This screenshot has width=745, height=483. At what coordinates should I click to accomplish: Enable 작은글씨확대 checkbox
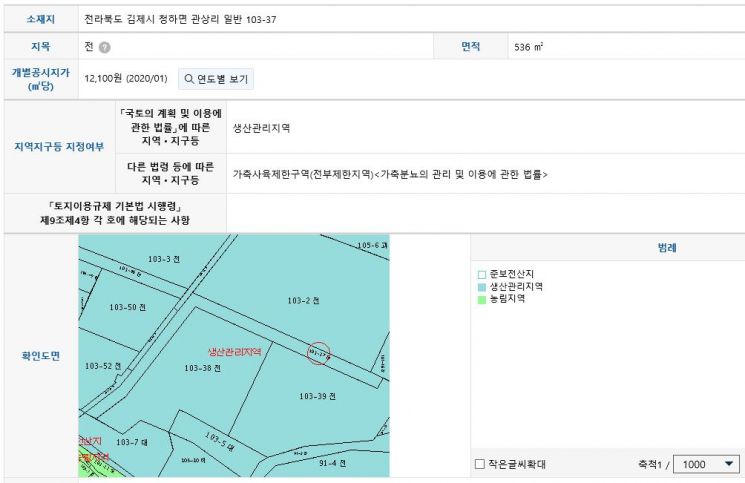(480, 464)
